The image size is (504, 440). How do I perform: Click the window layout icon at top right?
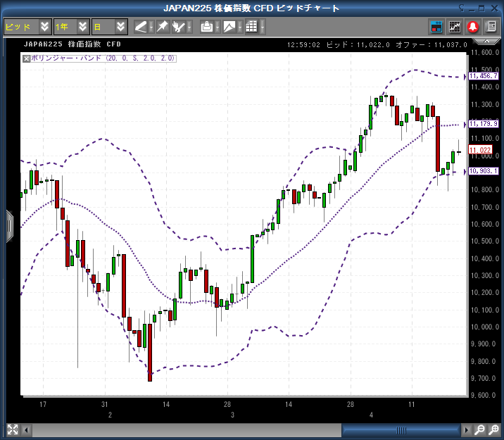[436, 27]
